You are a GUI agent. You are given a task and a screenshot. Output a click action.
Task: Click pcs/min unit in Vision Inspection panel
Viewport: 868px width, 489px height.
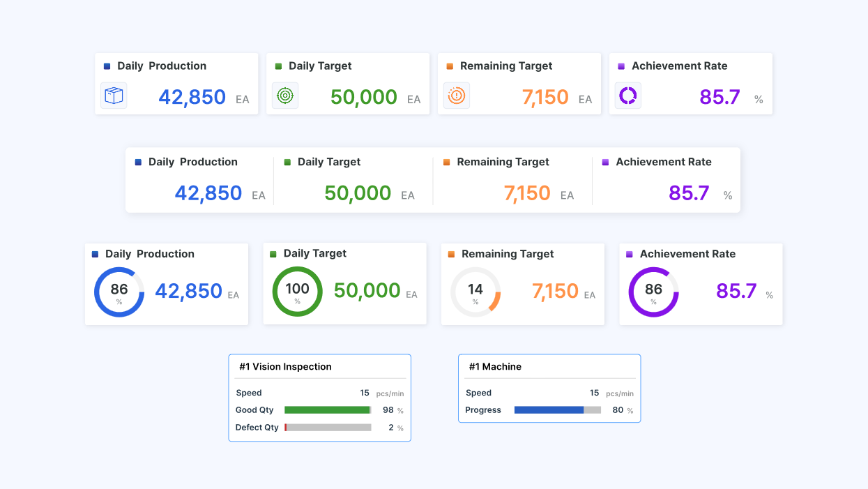click(x=390, y=394)
